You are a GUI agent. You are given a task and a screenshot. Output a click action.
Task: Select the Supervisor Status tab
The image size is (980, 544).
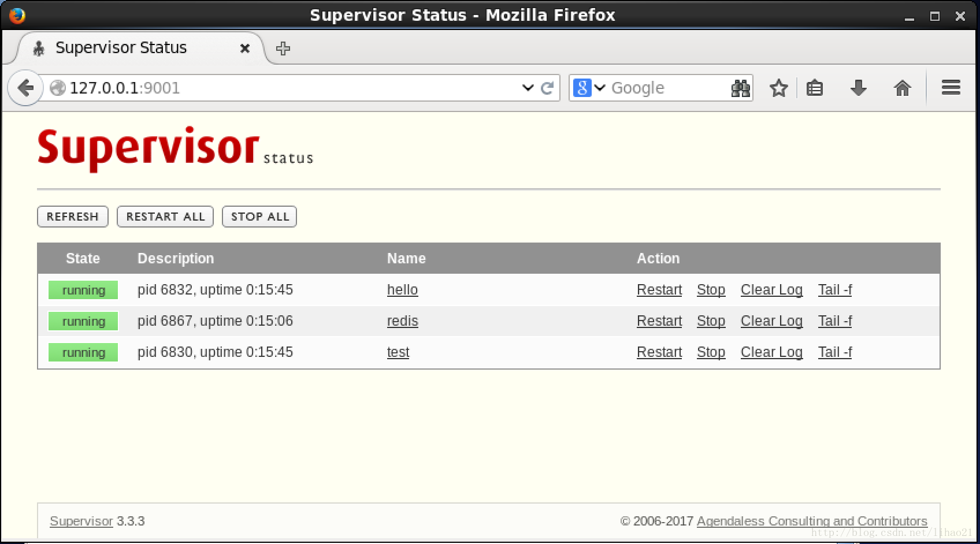(121, 48)
